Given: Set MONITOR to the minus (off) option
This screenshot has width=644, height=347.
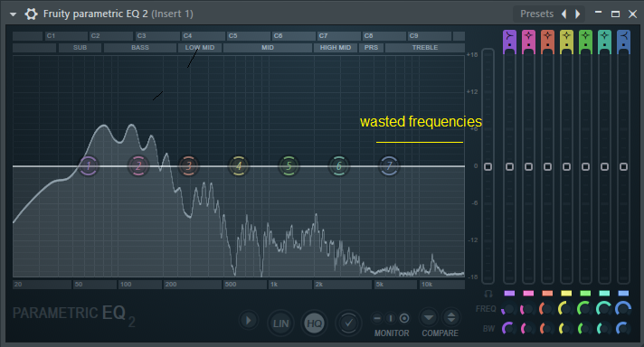Looking at the screenshot, I should tap(377, 318).
